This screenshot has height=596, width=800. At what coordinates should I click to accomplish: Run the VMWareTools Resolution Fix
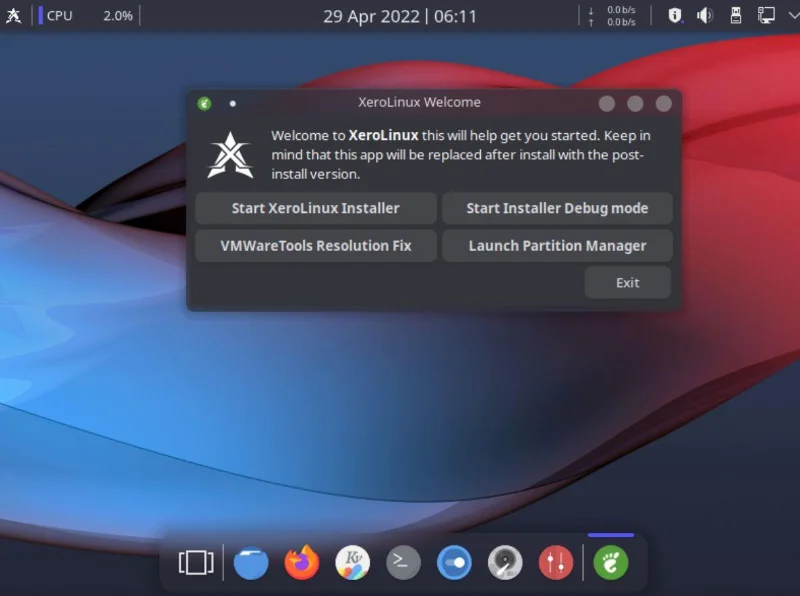[316, 245]
